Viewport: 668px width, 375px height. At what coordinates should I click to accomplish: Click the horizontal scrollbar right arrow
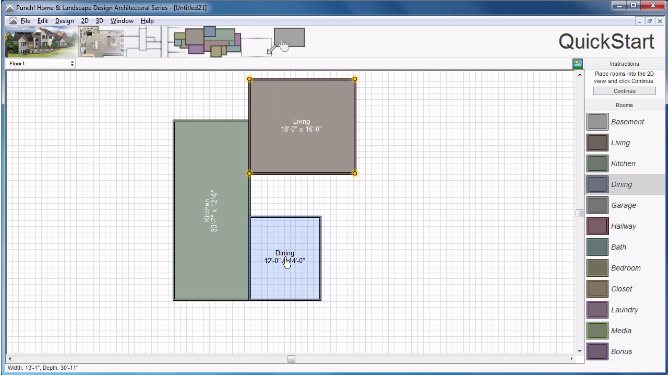click(x=572, y=359)
